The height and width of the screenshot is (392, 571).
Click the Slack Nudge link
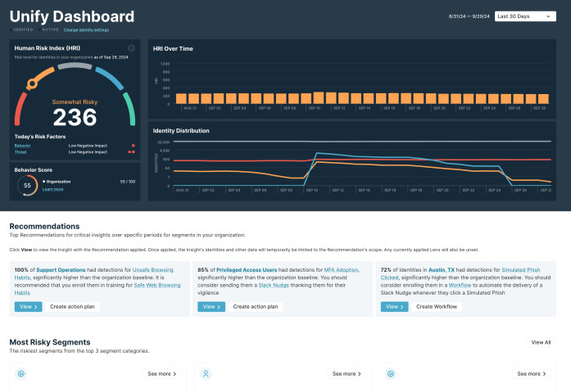(x=277, y=285)
